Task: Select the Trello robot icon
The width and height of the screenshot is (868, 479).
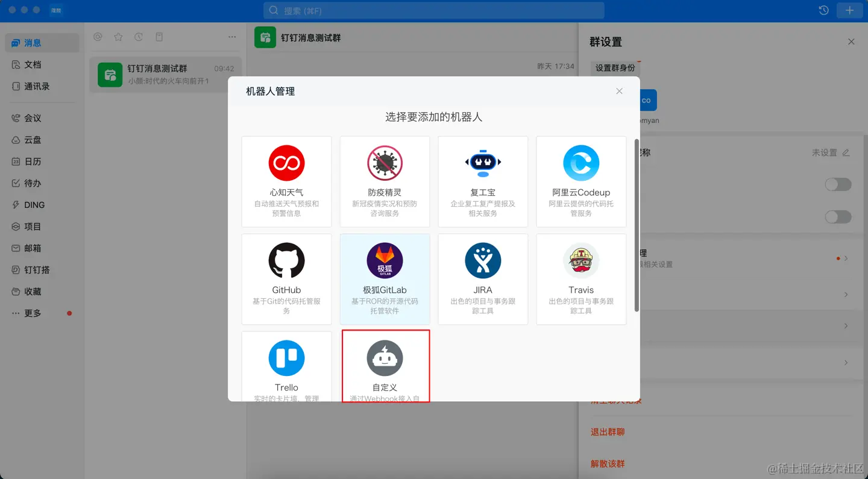Action: click(286, 358)
